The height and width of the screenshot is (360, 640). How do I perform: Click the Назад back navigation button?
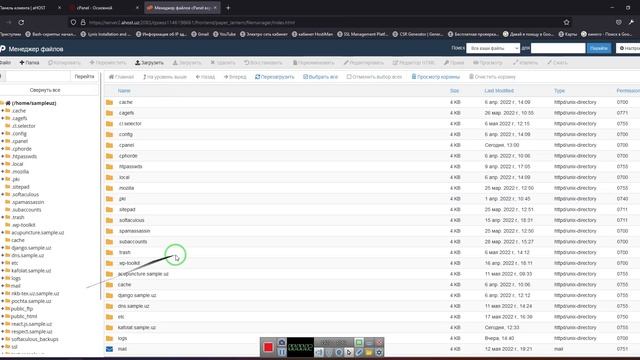click(x=205, y=77)
